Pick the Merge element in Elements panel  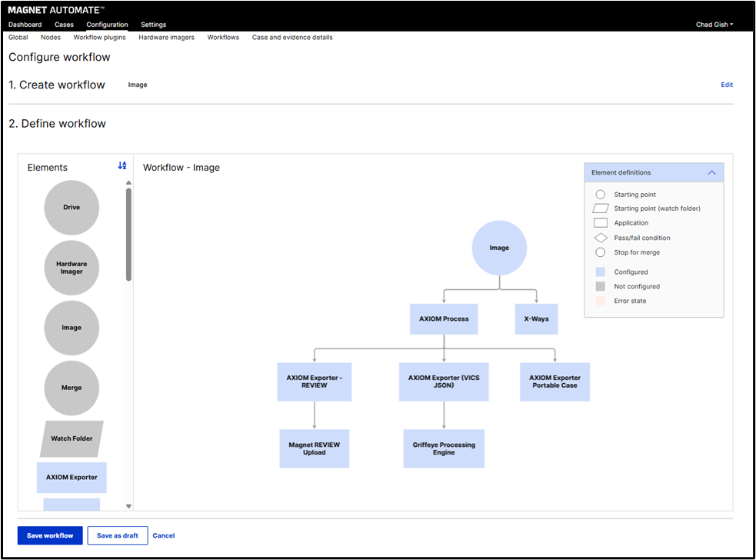[72, 388]
